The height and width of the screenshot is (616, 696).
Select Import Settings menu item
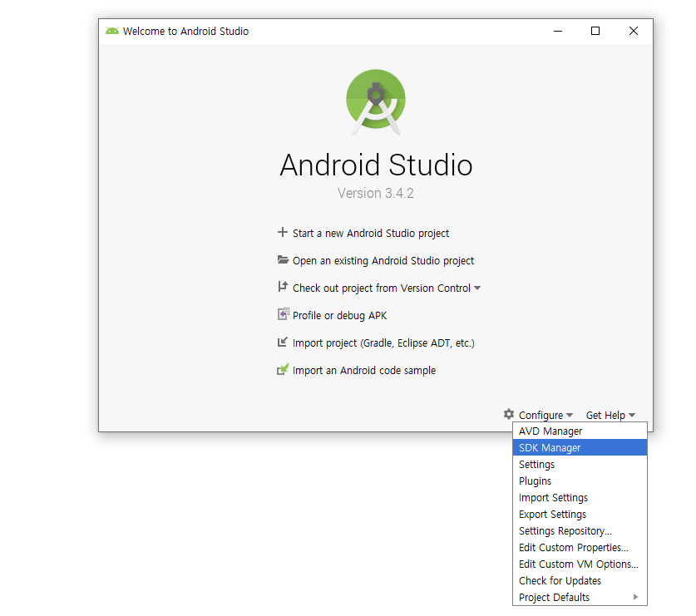[580, 497]
